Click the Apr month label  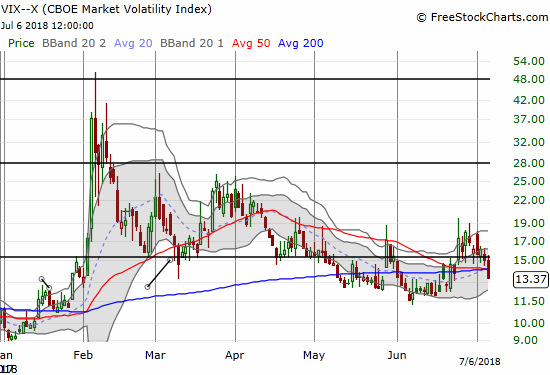pyautogui.click(x=235, y=355)
